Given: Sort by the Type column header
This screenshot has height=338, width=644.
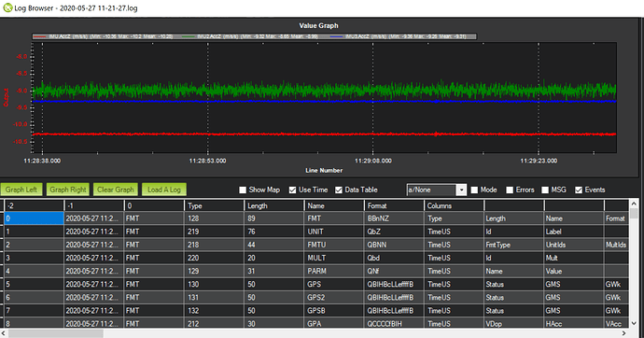Looking at the screenshot, I should click(x=214, y=205).
